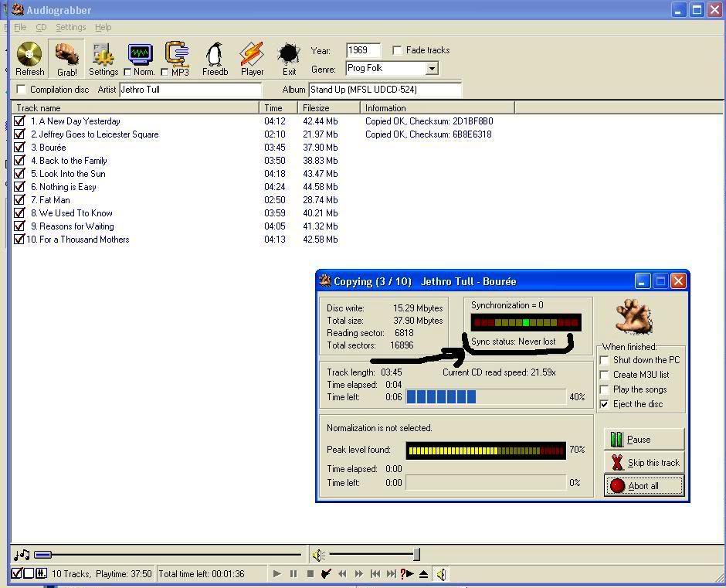Click the Fast-forward playback control
726x588 pixels.
coord(359,573)
